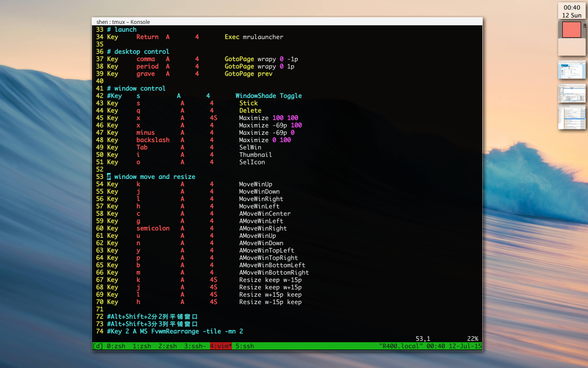Switch to tmux window 2:zsh
The image size is (588, 368).
pyautogui.click(x=168, y=346)
